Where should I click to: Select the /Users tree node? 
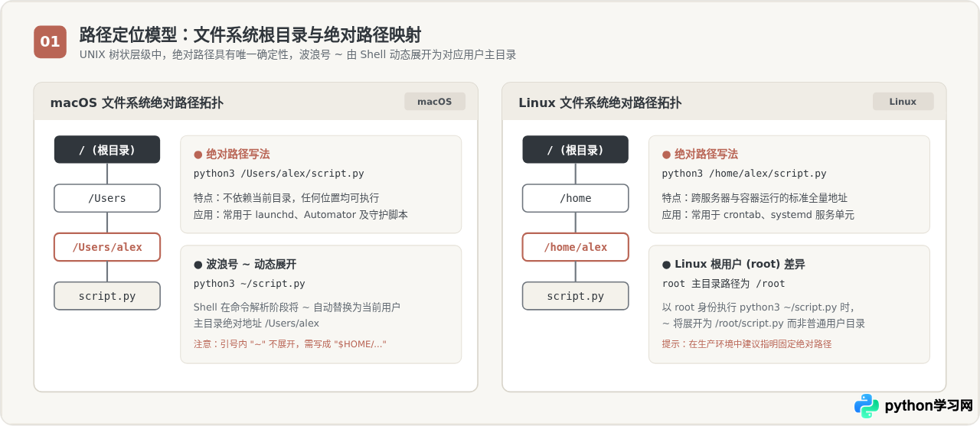pos(107,198)
